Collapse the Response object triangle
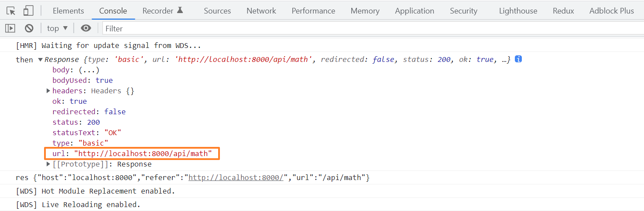 pos(41,60)
